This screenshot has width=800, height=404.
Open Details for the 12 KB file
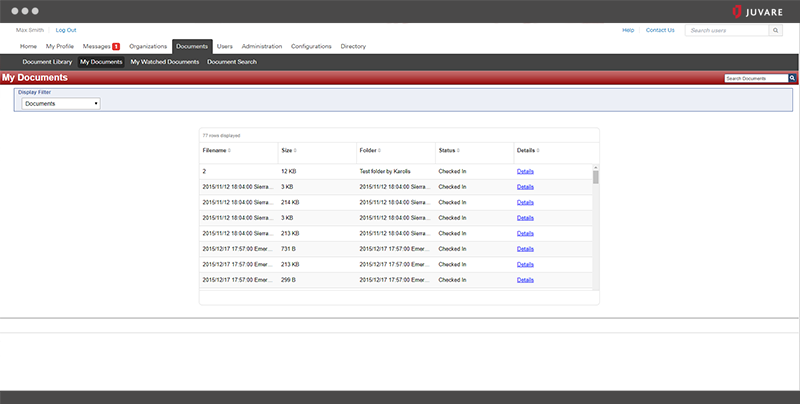coord(525,171)
